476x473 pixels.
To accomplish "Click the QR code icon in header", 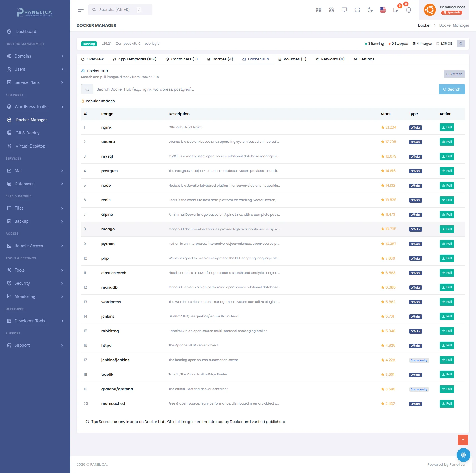I will 318,10.
